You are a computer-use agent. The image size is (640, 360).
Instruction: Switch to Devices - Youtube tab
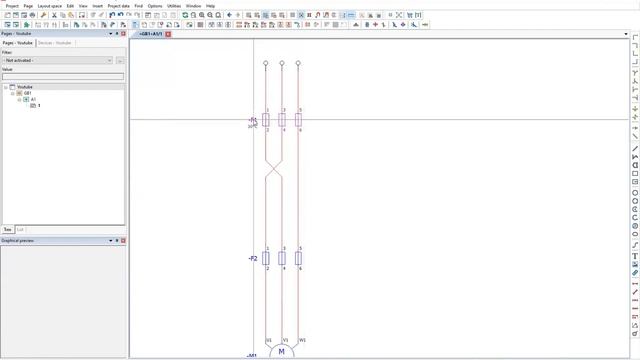click(55, 43)
